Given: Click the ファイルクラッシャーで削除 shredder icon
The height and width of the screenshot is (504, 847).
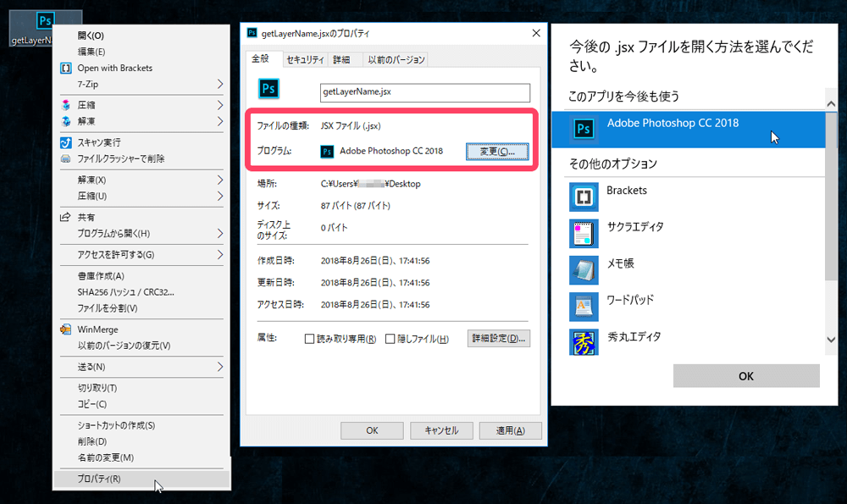Looking at the screenshot, I should 65,158.
